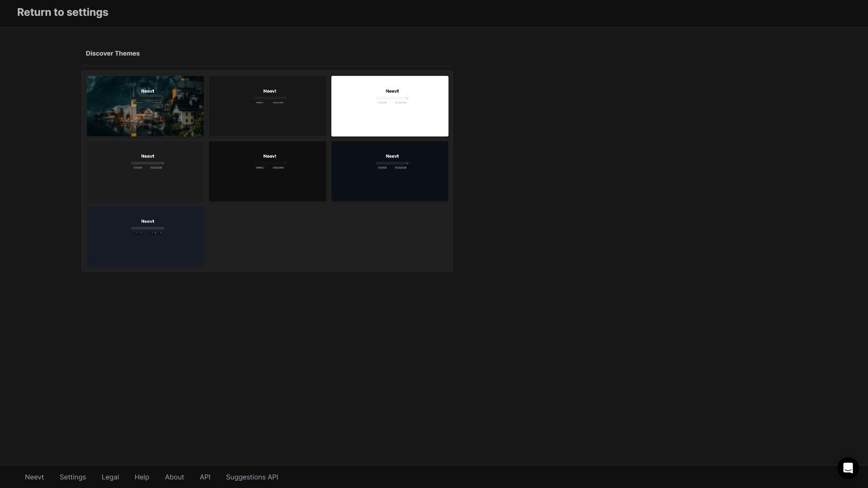Visit the About page link
868x488 pixels.
click(174, 477)
